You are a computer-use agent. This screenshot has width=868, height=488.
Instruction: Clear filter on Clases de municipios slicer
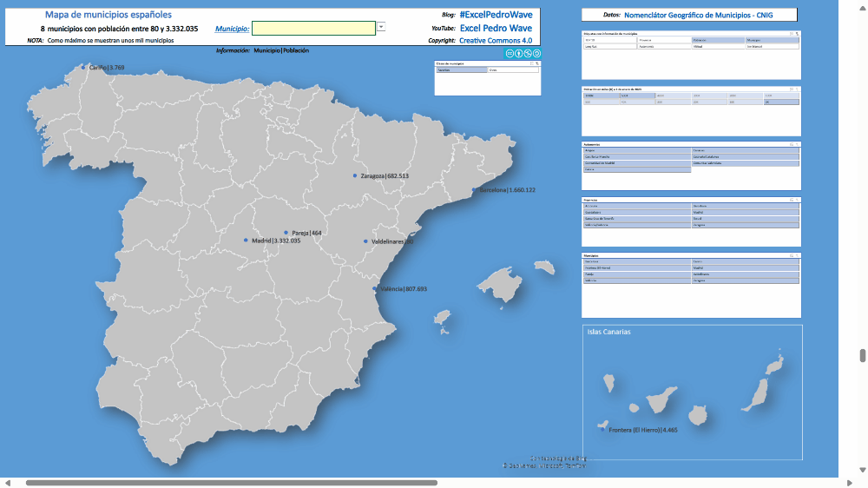(x=537, y=63)
